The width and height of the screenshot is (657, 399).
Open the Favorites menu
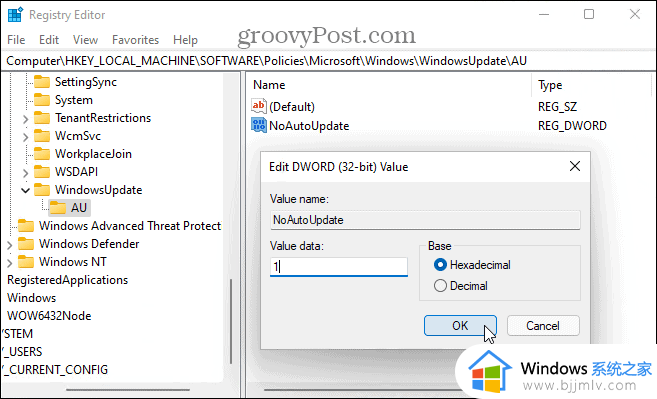pos(135,40)
